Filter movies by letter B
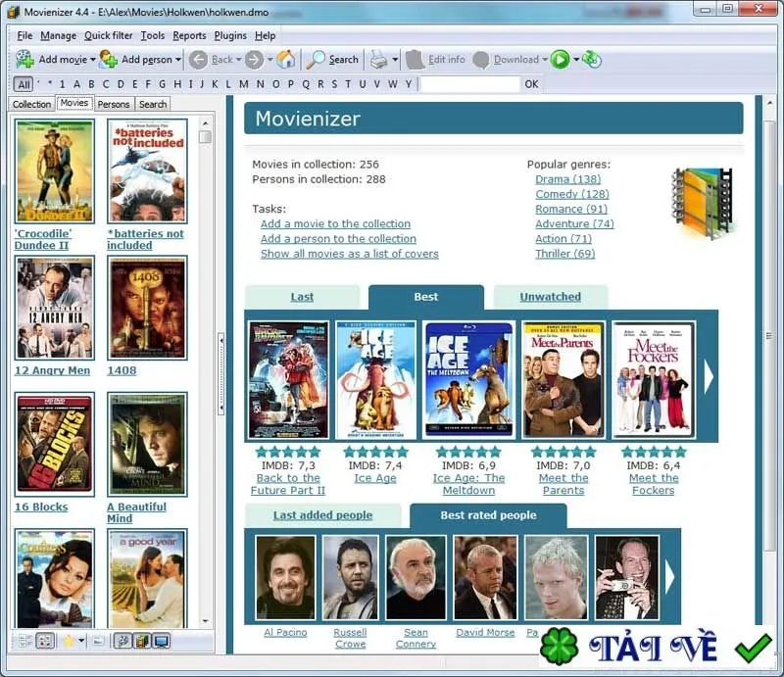This screenshot has width=784, height=677. point(91,84)
